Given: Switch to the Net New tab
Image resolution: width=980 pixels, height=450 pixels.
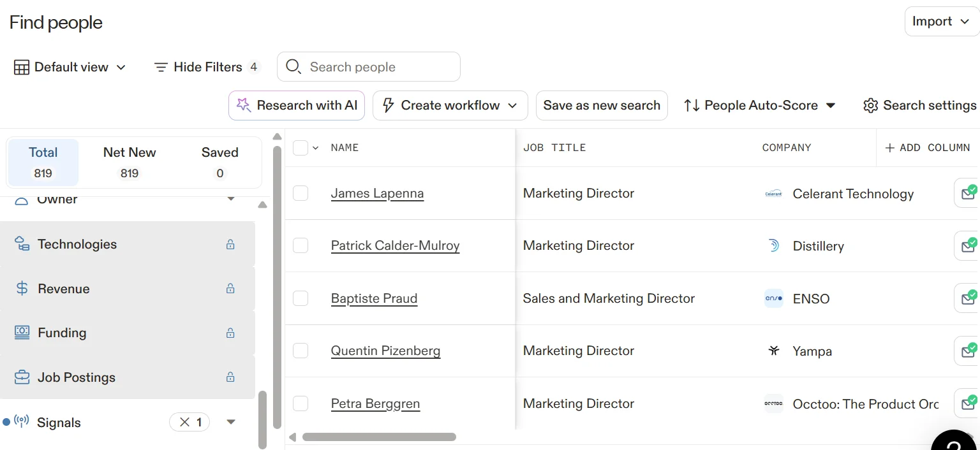Looking at the screenshot, I should 130,162.
